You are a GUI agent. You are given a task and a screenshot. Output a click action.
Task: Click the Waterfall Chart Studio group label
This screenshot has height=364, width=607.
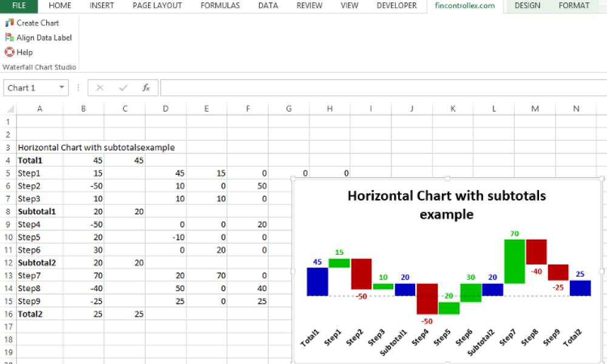point(39,67)
